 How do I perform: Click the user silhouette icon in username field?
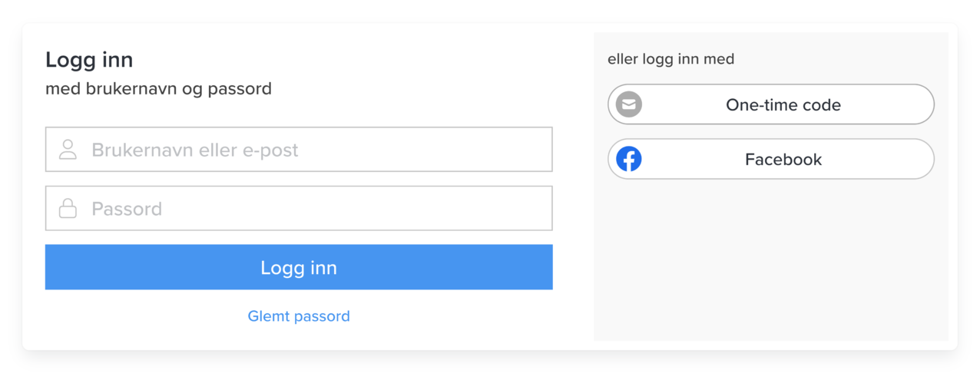coord(68,150)
